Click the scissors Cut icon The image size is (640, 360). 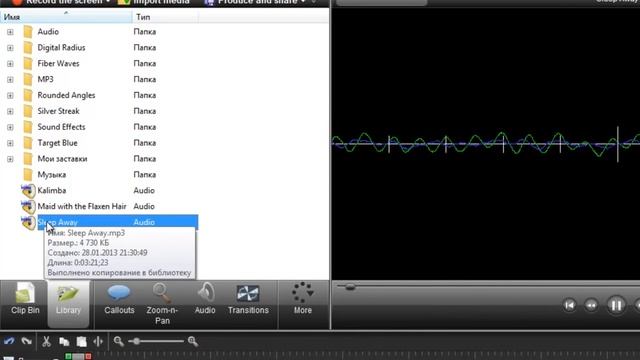[46, 341]
